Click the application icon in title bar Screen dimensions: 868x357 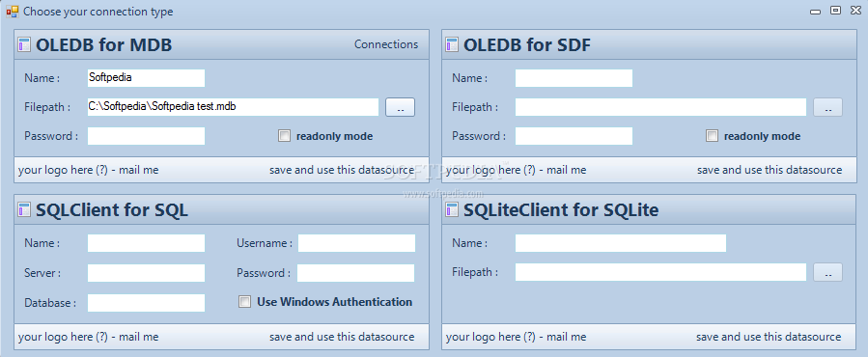13,11
